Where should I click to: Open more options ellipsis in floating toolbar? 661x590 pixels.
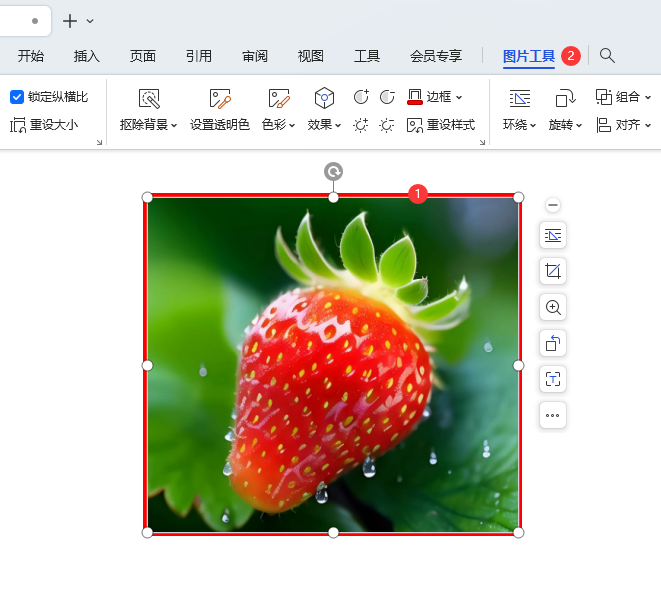pyautogui.click(x=553, y=415)
